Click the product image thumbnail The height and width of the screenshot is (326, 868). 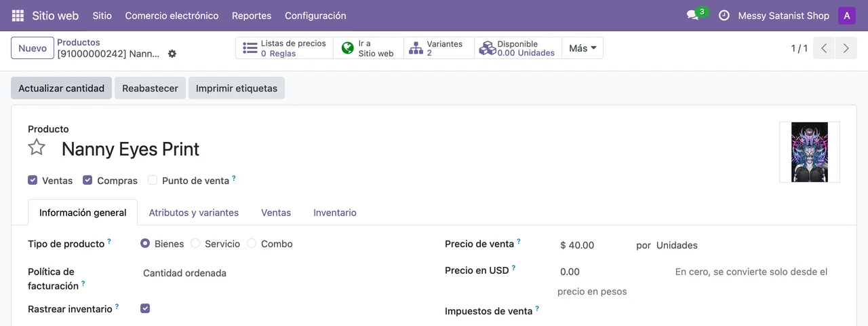click(810, 152)
